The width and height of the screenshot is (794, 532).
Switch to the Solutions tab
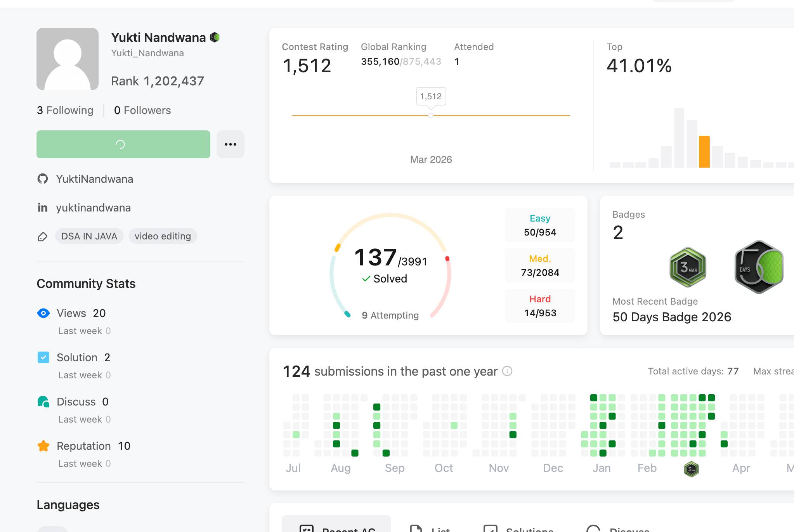point(518,528)
